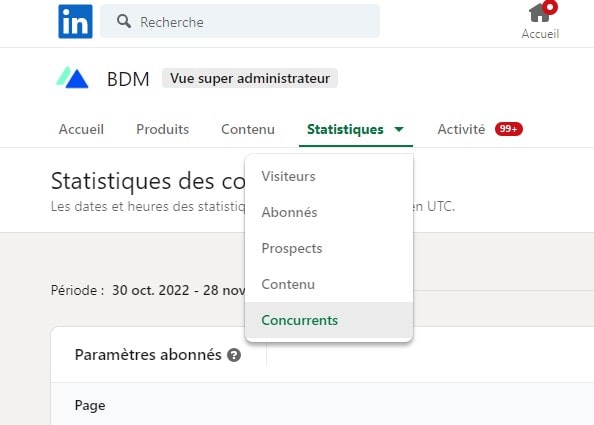Switch to the Accueil page tab
594x425 pixels.
click(x=81, y=129)
